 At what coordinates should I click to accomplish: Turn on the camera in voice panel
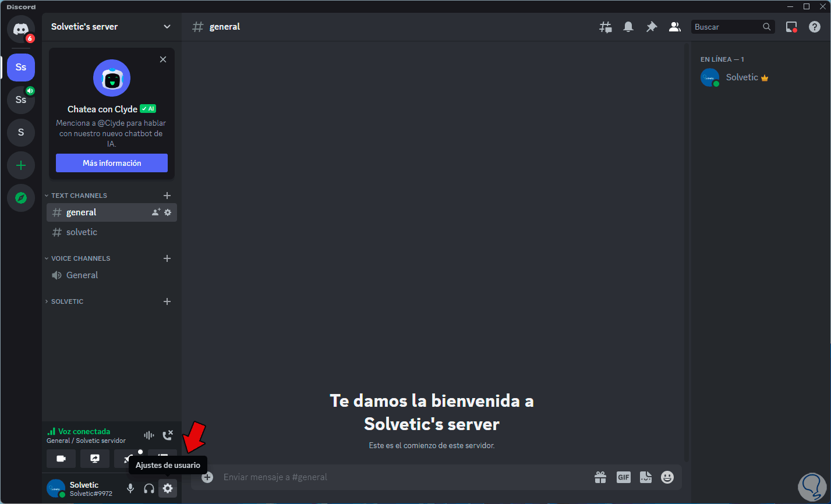click(61, 459)
